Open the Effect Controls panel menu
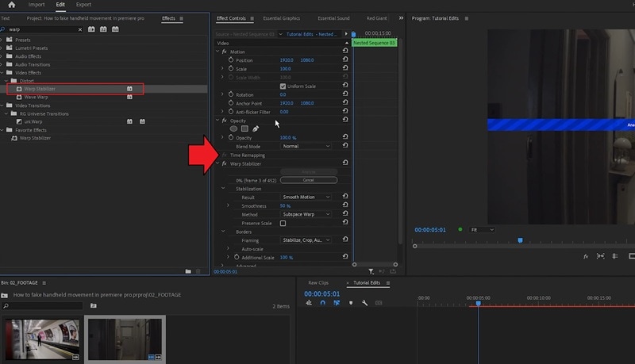635x364 pixels. click(252, 18)
